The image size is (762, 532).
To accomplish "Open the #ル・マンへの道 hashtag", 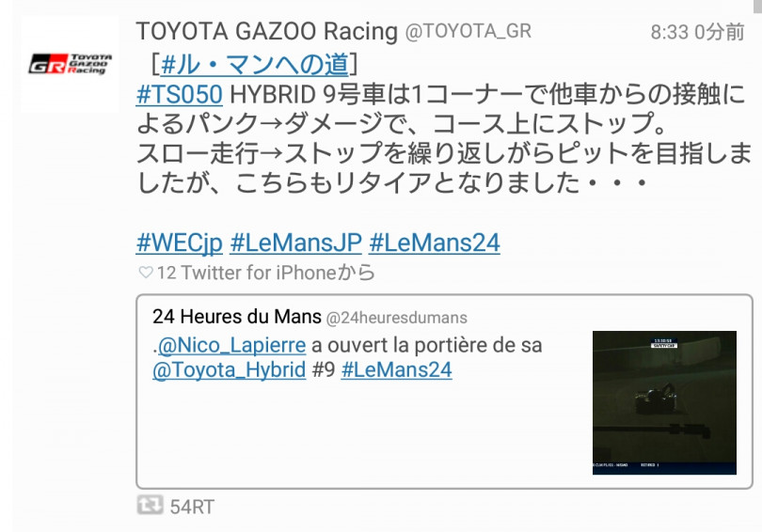I will click(254, 64).
